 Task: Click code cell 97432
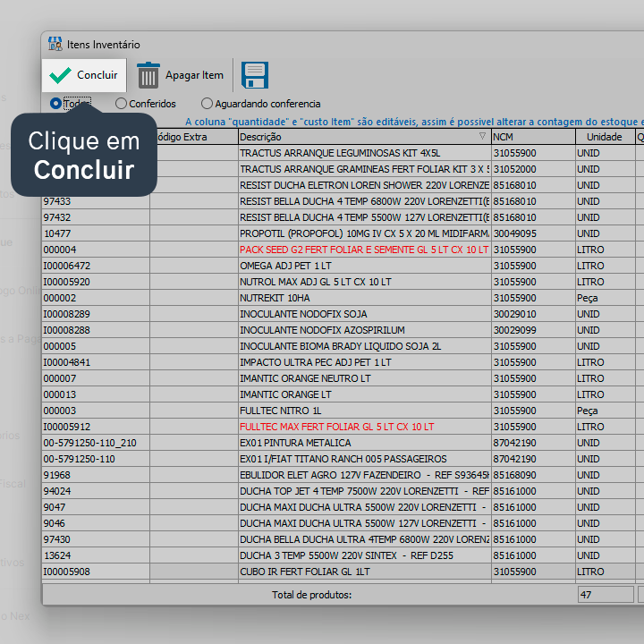[96, 217]
